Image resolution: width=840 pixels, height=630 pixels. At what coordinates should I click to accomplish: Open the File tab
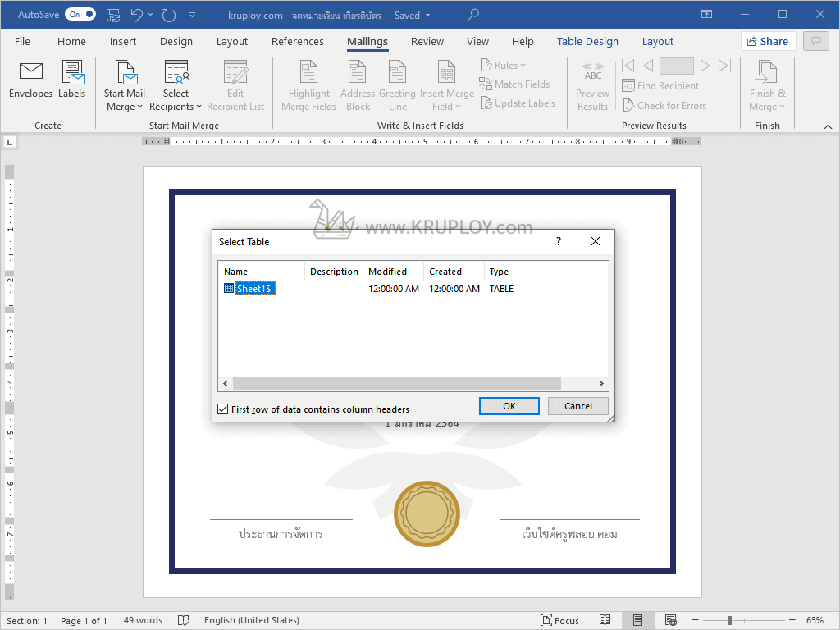(22, 41)
